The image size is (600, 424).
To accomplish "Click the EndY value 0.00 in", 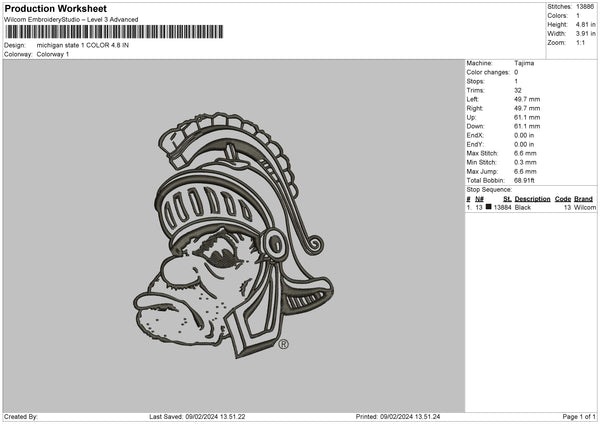I will click(x=524, y=144).
